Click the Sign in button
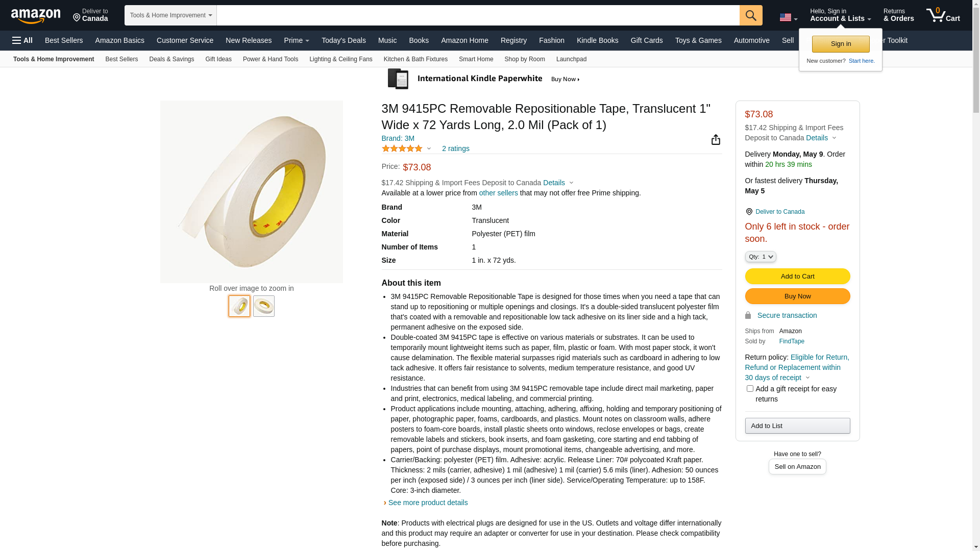This screenshot has height=551, width=980. click(x=841, y=44)
